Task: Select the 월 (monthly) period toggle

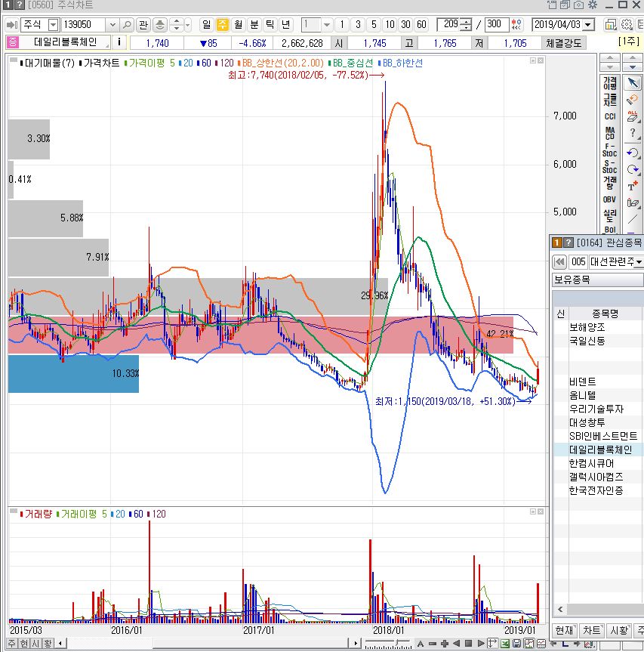Action: 238,24
